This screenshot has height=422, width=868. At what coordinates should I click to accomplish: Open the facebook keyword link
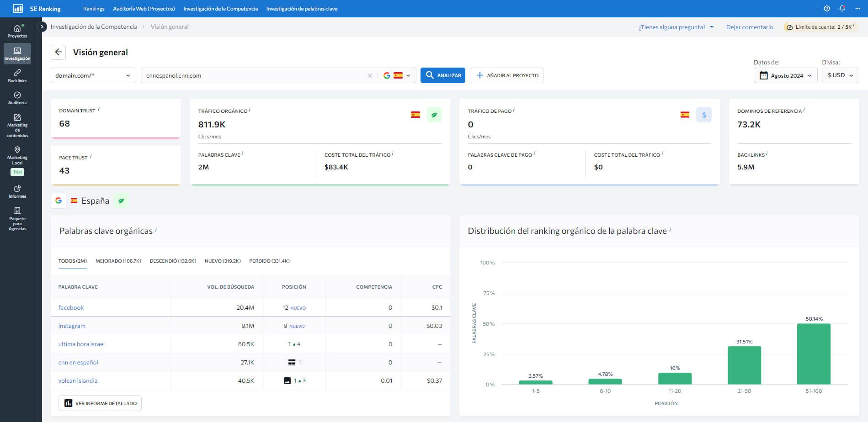(71, 307)
